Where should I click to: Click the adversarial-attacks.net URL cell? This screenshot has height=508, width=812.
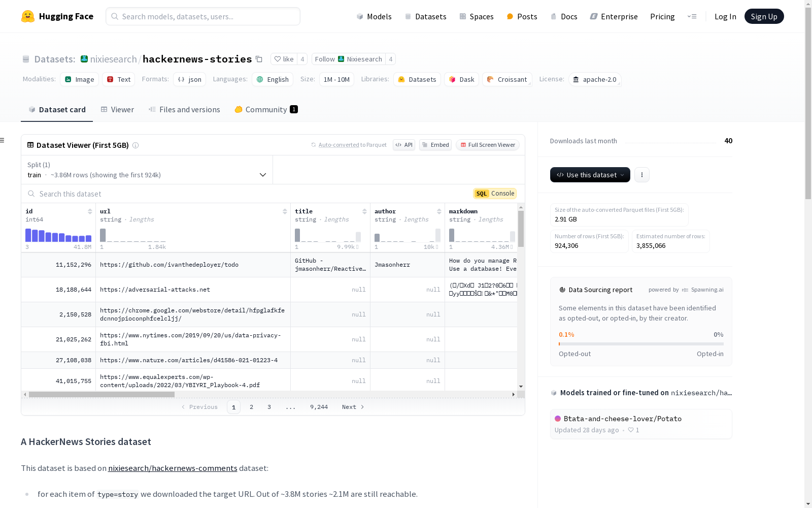coord(193,290)
